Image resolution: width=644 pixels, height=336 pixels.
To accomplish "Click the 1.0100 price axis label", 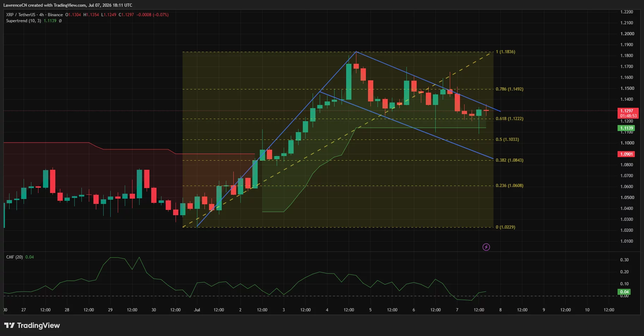I will (627, 241).
